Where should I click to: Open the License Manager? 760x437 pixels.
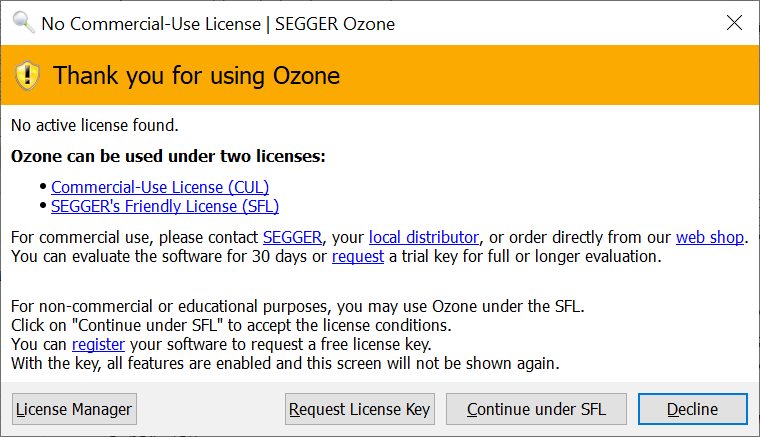click(x=74, y=409)
